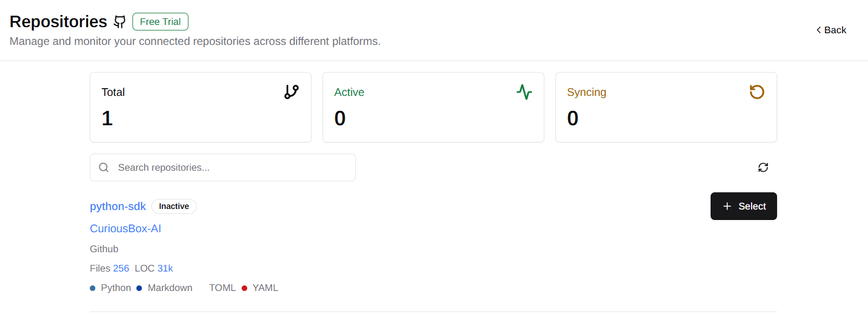Open the CuriousBox-AI owner link
This screenshot has width=868, height=322.
pyautogui.click(x=125, y=228)
